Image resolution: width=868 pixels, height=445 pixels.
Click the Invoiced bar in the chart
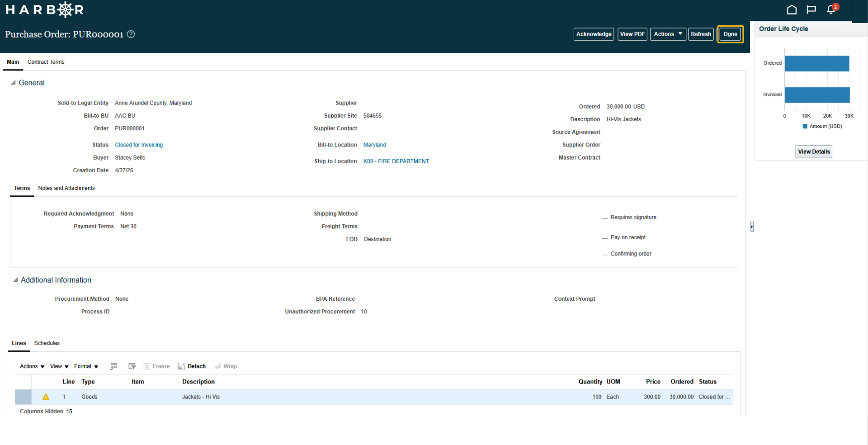pyautogui.click(x=817, y=95)
